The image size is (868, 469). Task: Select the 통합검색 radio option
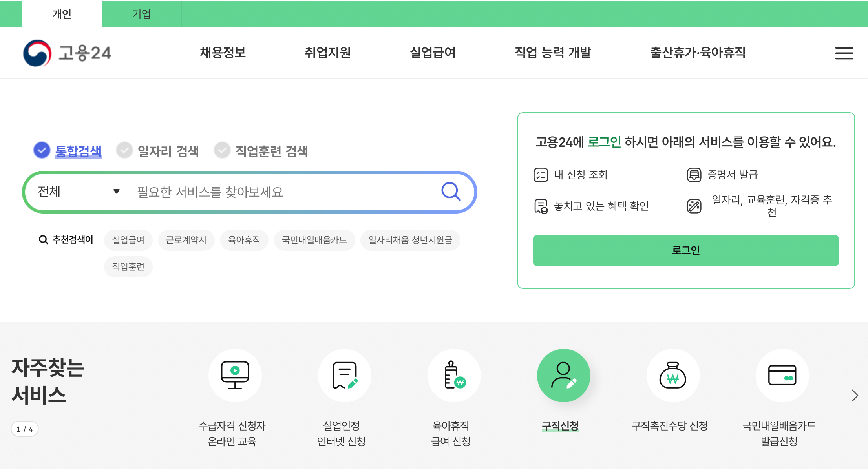coord(41,150)
